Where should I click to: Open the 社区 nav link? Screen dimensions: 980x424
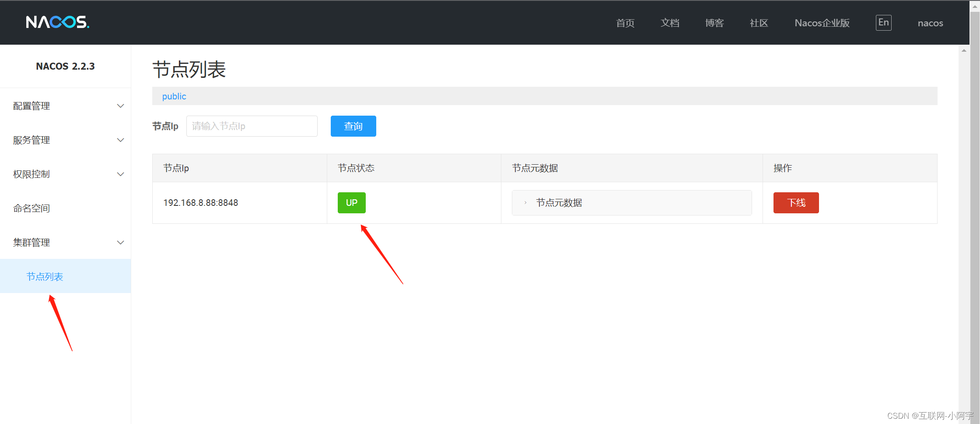click(759, 23)
